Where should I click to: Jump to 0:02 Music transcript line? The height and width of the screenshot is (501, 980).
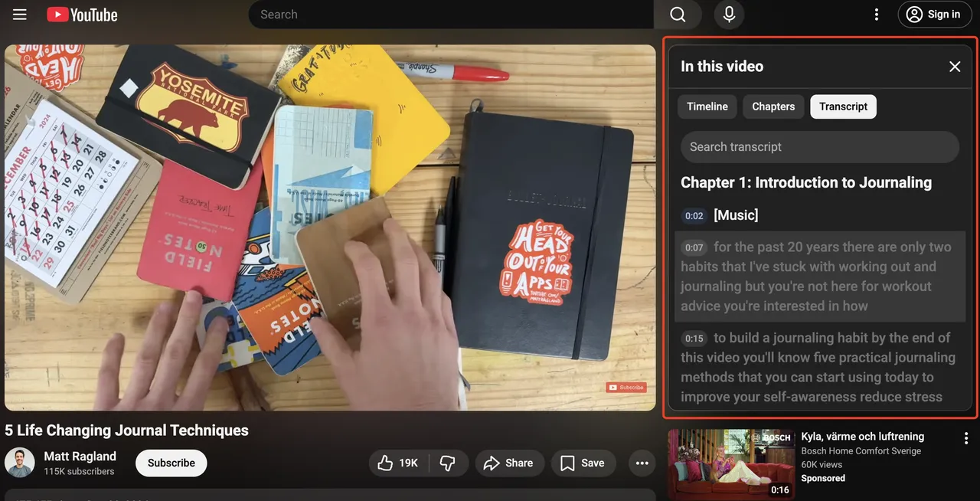pyautogui.click(x=820, y=215)
